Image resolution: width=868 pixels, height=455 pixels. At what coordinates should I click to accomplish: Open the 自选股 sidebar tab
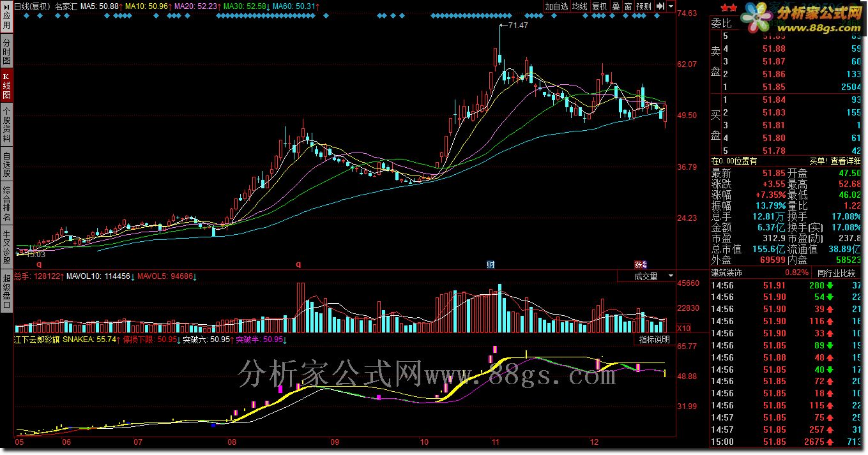pos(6,164)
